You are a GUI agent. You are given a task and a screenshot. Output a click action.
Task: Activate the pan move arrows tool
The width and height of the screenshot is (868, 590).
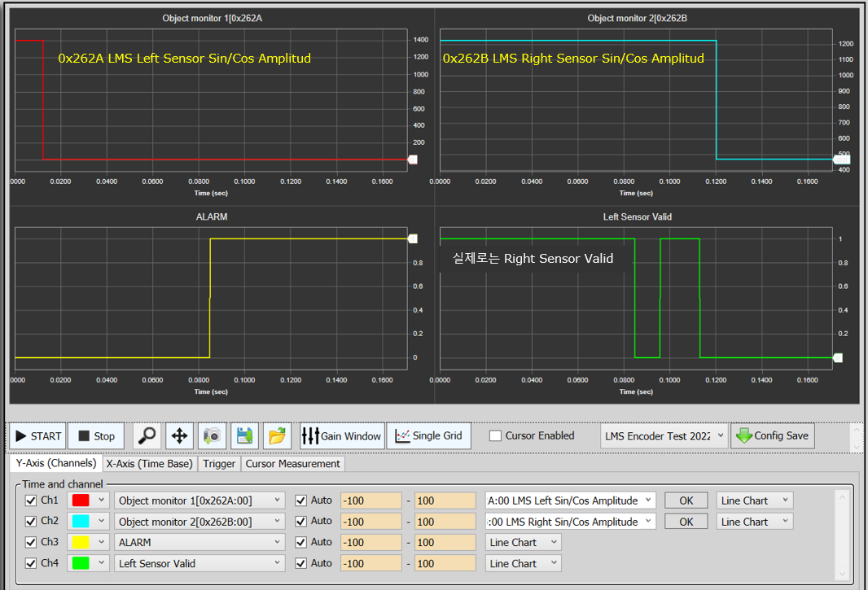(x=179, y=436)
